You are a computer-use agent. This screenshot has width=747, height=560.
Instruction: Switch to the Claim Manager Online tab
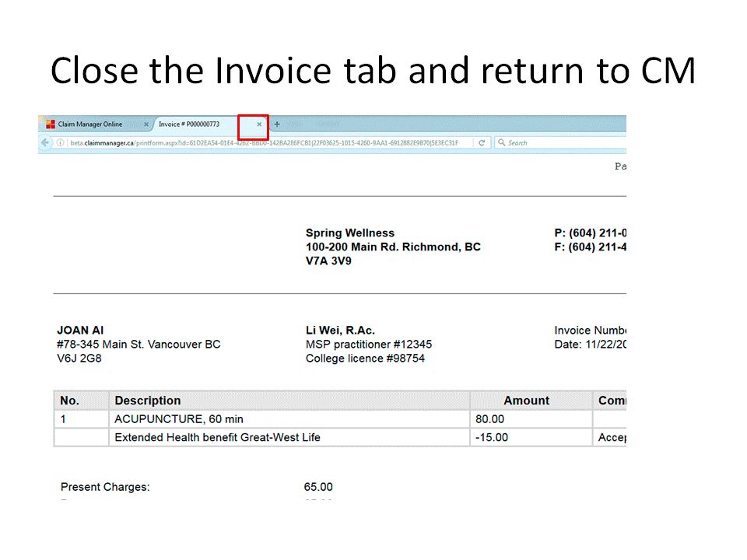[x=89, y=124]
